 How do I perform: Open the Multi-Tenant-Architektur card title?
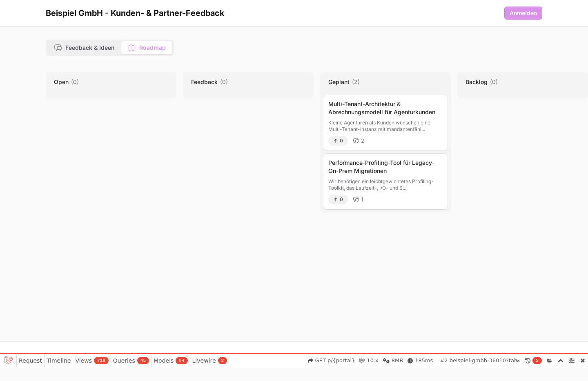point(382,108)
